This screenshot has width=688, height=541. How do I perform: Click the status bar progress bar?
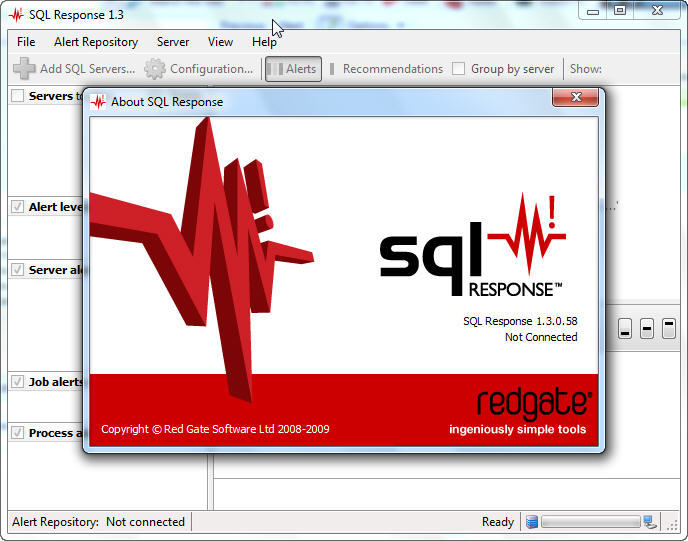tap(591, 522)
